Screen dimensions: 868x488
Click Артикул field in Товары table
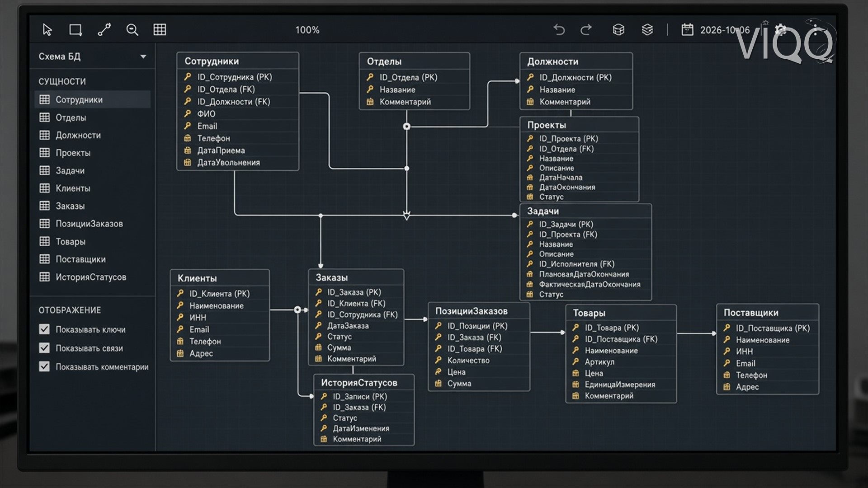click(621, 362)
